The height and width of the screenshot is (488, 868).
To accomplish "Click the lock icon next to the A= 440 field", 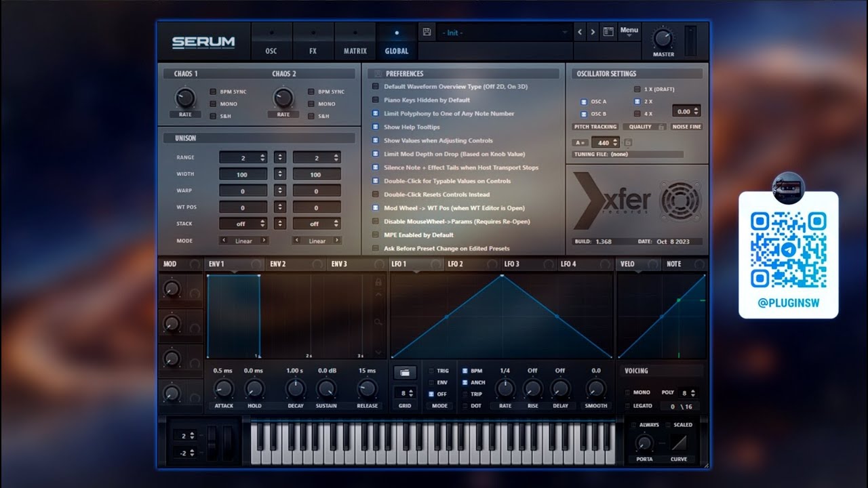I will (x=628, y=142).
